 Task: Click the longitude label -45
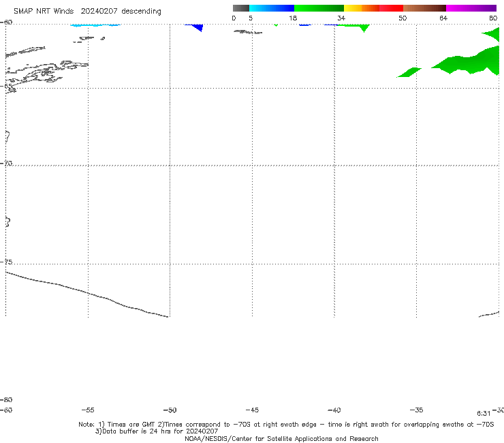click(252, 410)
